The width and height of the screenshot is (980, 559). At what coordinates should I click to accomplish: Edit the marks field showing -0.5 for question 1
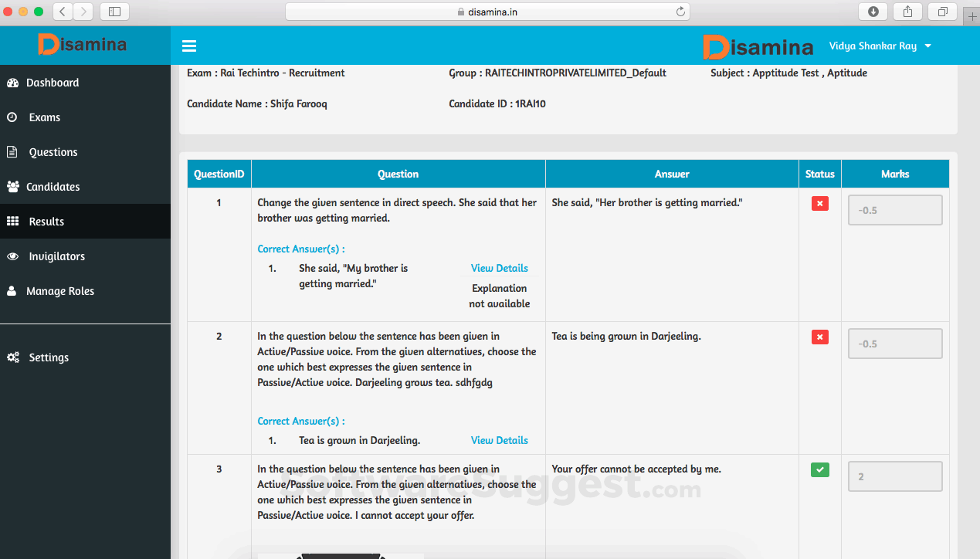tap(895, 209)
